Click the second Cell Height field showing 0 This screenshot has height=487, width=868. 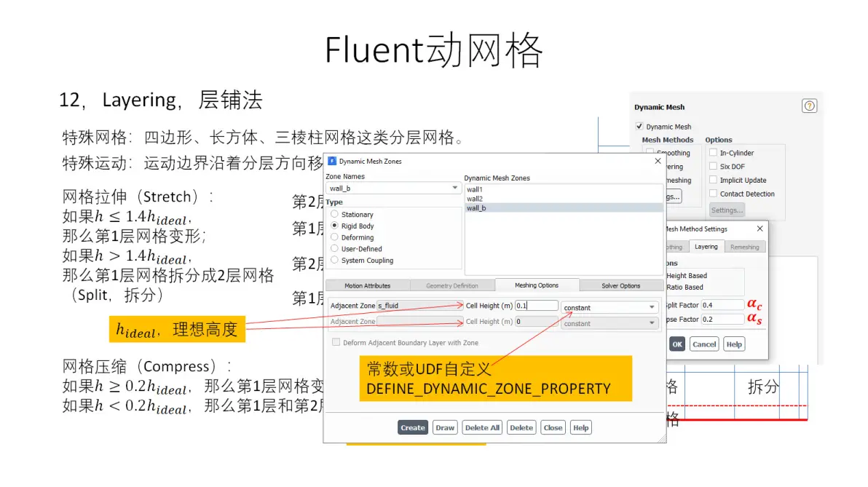pos(536,322)
